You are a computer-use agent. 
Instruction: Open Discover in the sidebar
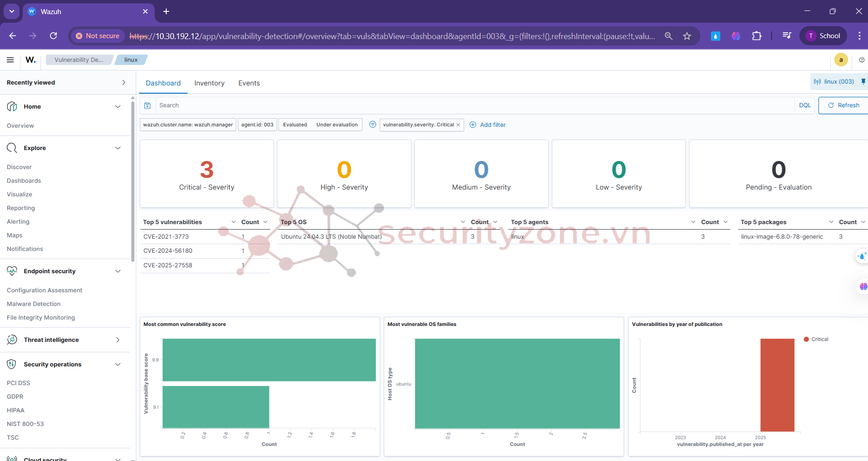(x=19, y=167)
